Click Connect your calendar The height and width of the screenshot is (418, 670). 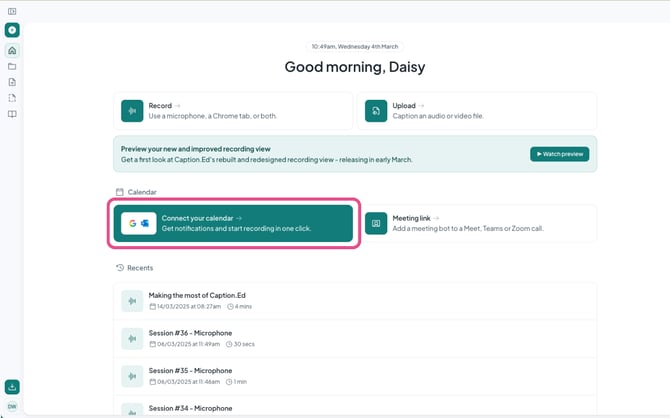click(233, 223)
